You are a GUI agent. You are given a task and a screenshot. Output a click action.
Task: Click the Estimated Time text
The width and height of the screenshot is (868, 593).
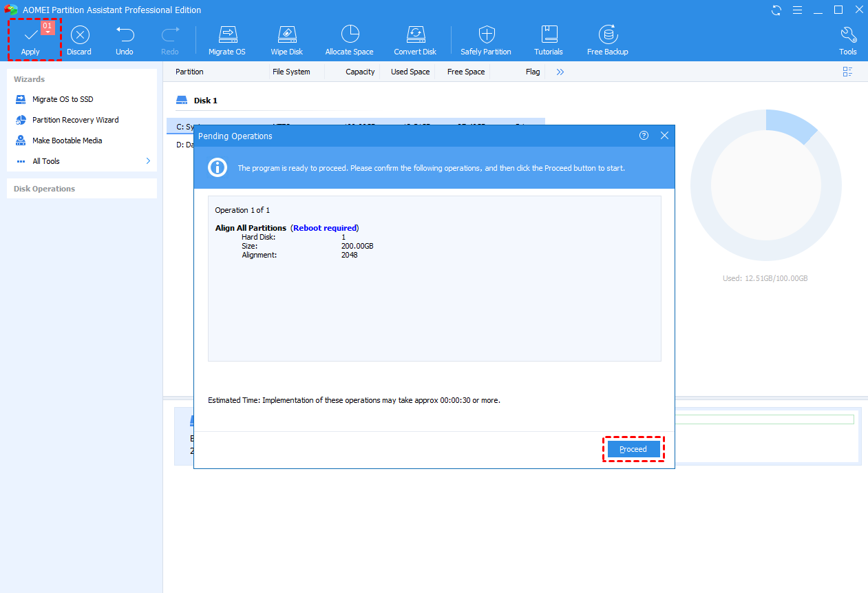point(354,400)
